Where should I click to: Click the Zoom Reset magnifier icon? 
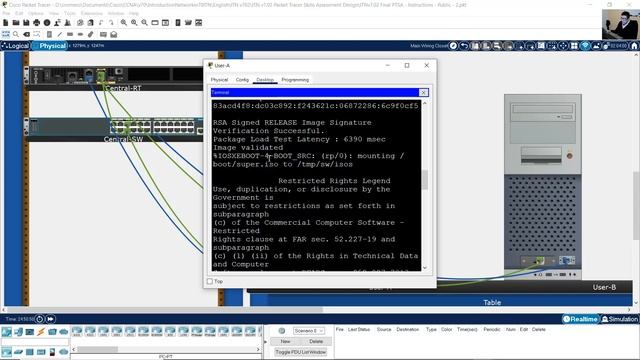(x=134, y=23)
